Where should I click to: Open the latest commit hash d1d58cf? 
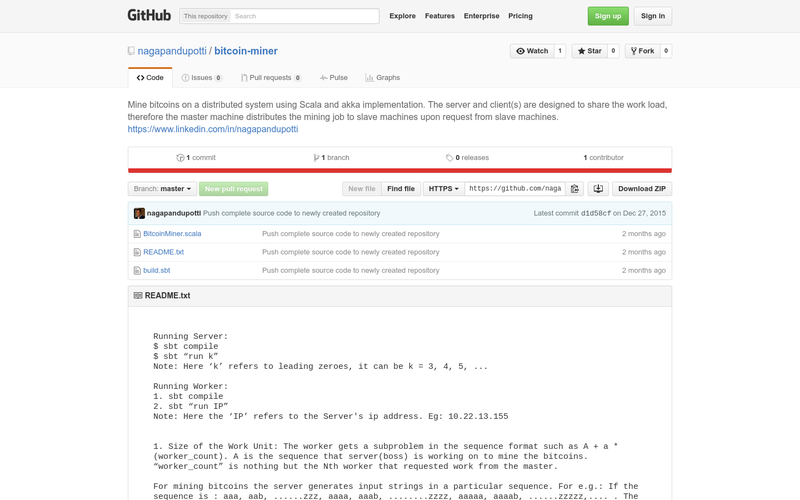pyautogui.click(x=595, y=213)
